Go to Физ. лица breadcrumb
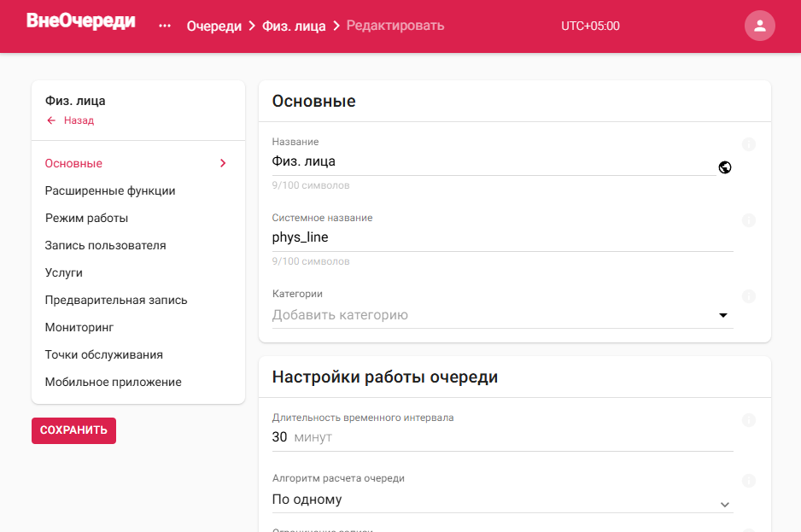The height and width of the screenshot is (532, 801). (294, 26)
